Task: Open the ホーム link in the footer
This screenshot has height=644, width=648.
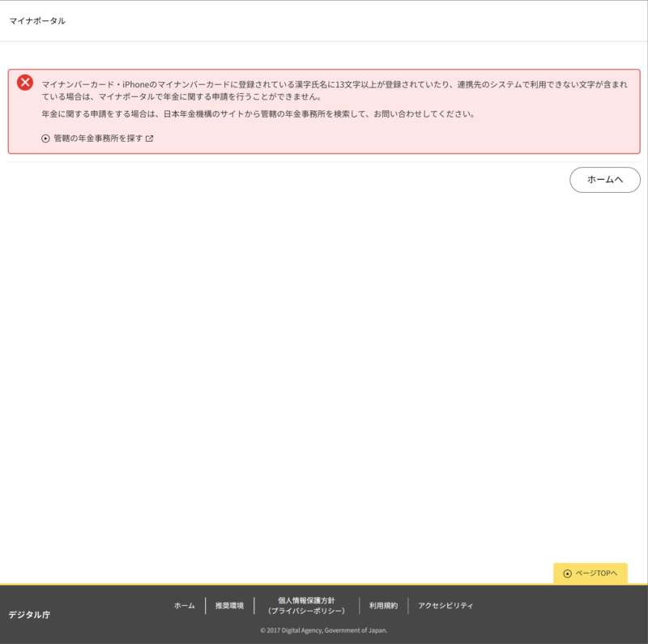Action: pyautogui.click(x=184, y=606)
